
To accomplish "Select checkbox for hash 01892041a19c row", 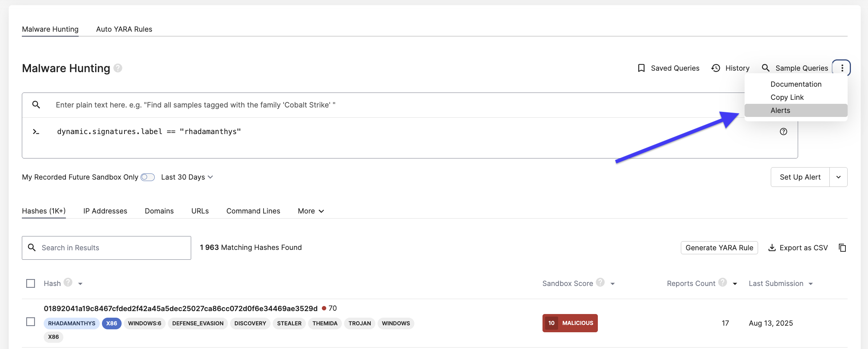I will (31, 322).
